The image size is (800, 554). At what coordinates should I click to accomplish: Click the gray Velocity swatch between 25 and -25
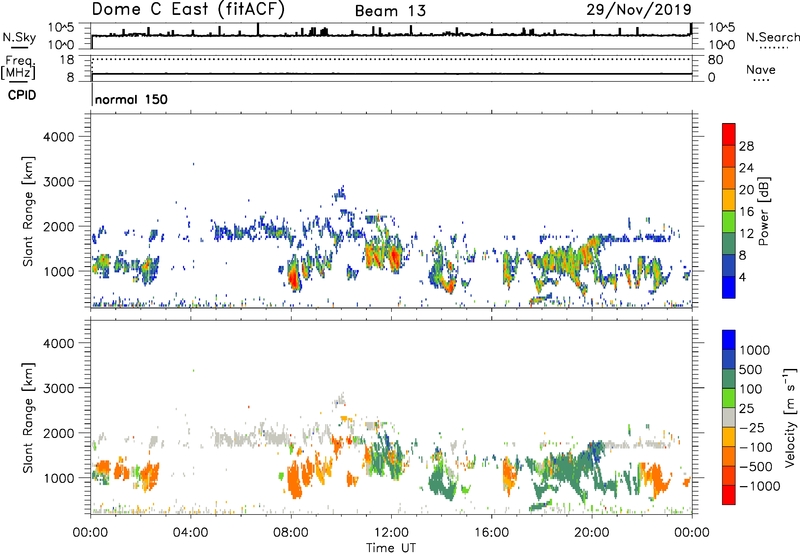click(x=729, y=418)
